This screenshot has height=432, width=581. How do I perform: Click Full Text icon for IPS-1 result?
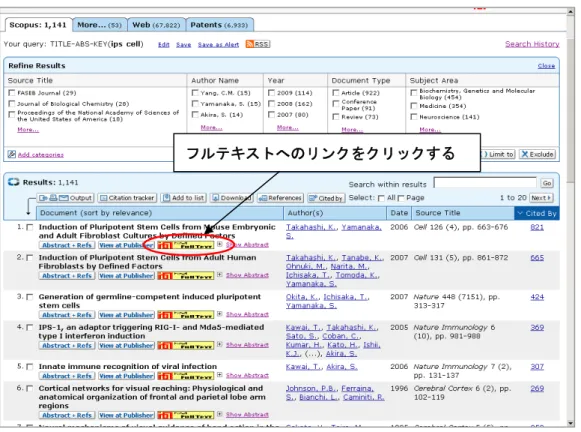185,345
